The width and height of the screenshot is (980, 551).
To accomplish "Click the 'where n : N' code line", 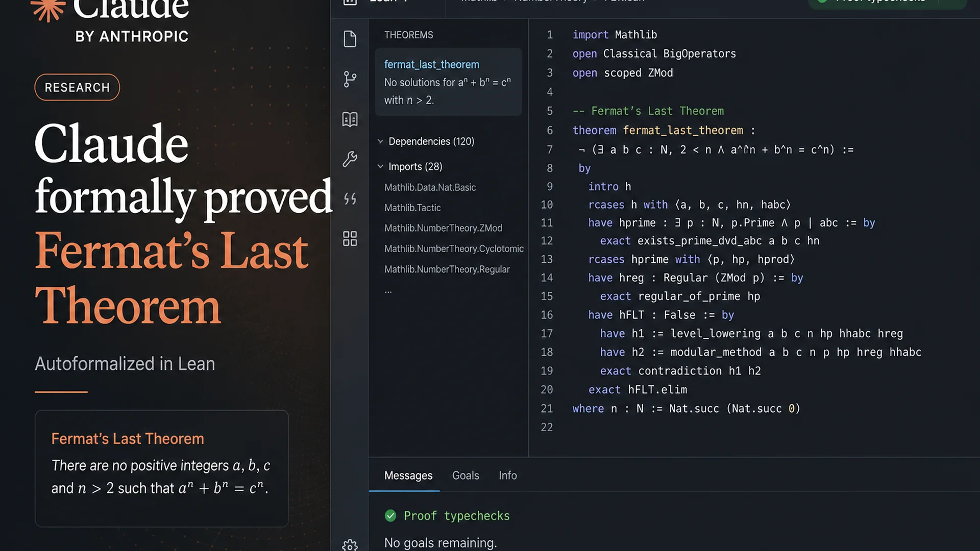I will click(x=686, y=409).
